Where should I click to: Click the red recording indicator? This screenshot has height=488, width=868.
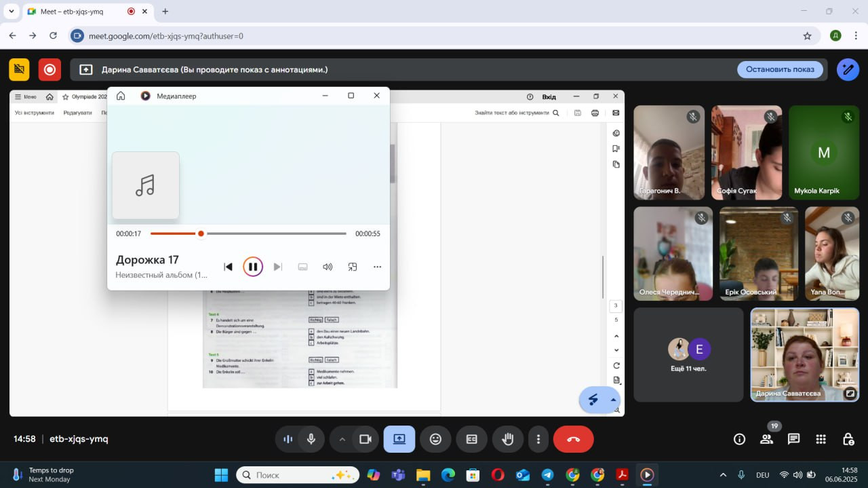(x=50, y=69)
